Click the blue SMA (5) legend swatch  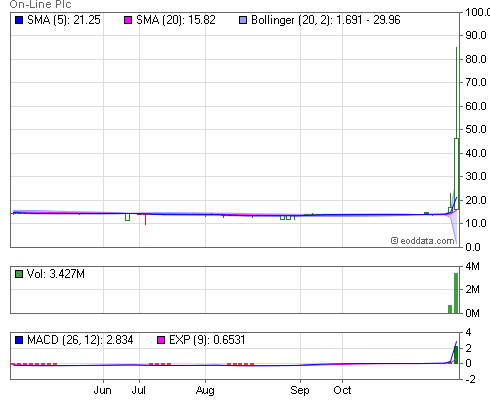click(x=19, y=20)
